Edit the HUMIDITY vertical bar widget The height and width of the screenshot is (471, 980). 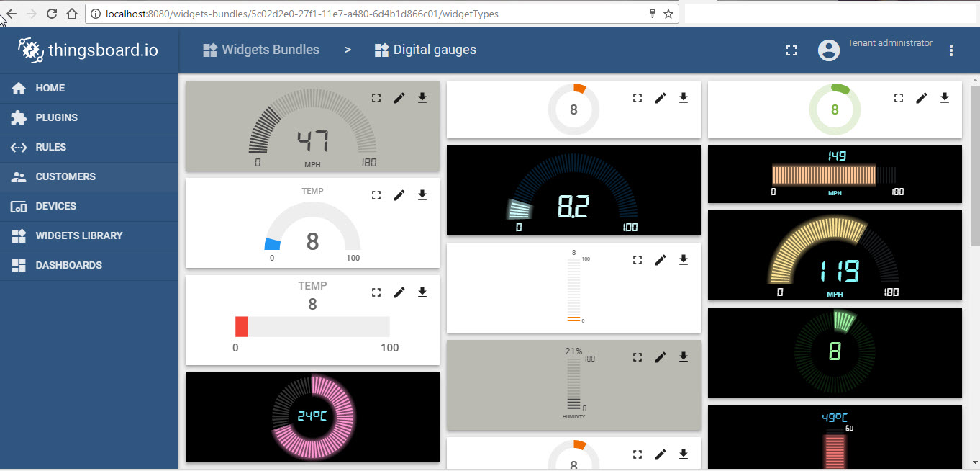pyautogui.click(x=660, y=356)
